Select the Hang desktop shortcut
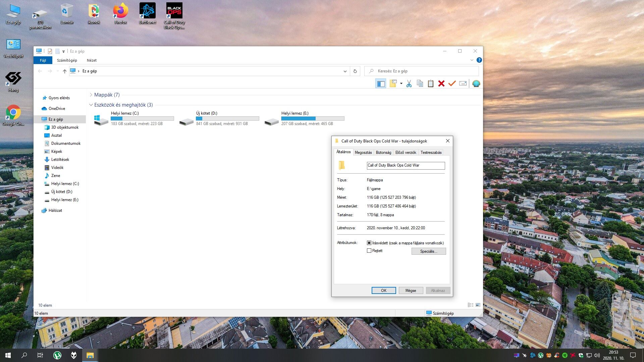644x362 pixels. tap(13, 82)
